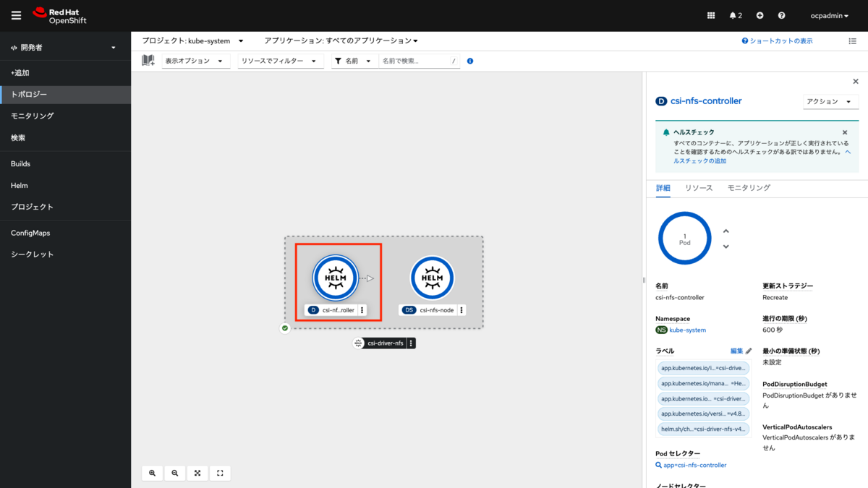
Task: Open the notifications bell with 2 alerts
Action: [x=736, y=15]
